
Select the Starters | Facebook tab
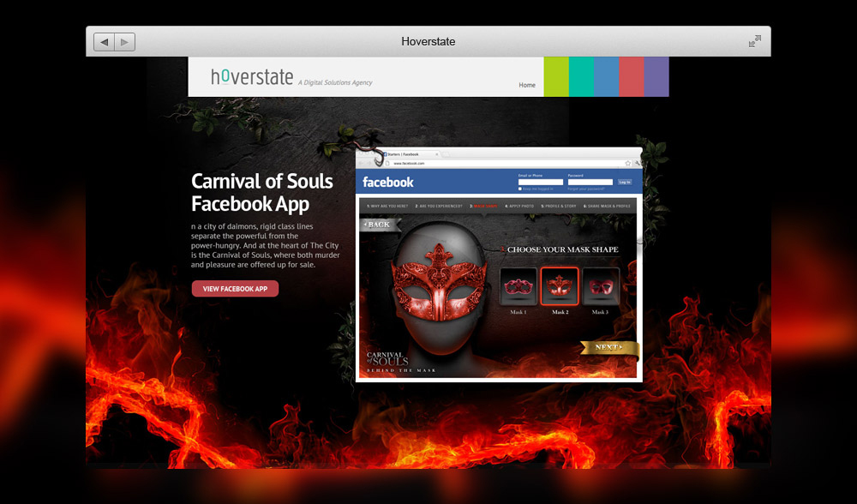[x=410, y=154]
